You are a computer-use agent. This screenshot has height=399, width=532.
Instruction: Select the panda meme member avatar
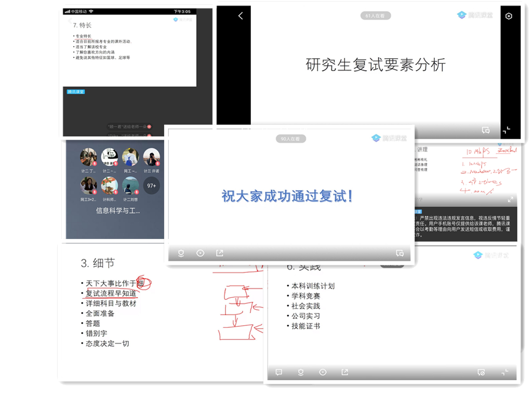[x=110, y=157]
